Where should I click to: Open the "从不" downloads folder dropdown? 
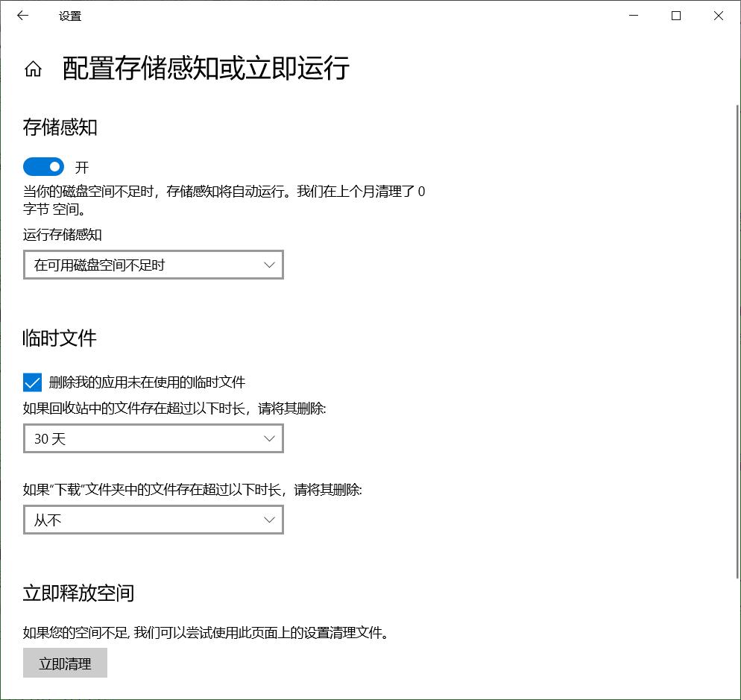pyautogui.click(x=153, y=520)
